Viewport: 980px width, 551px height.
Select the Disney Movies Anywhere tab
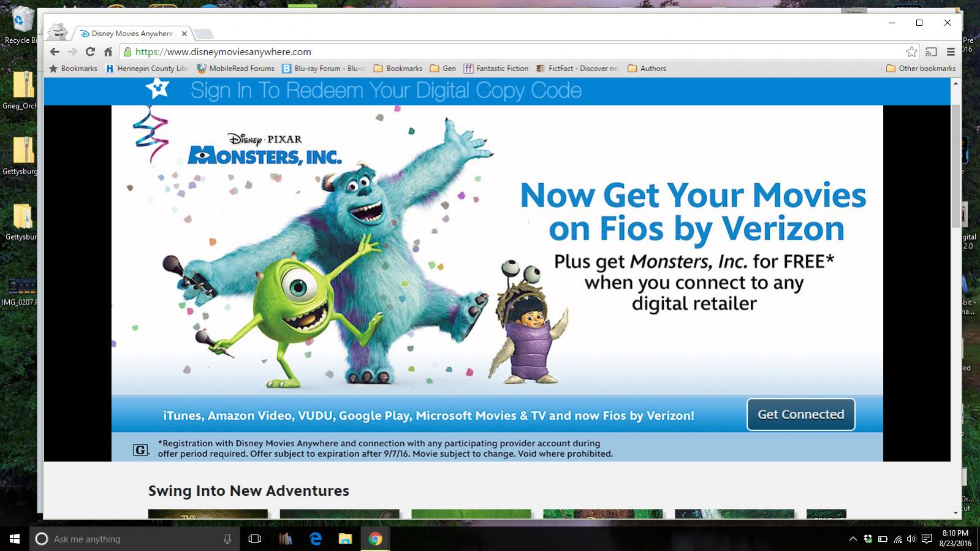point(132,34)
